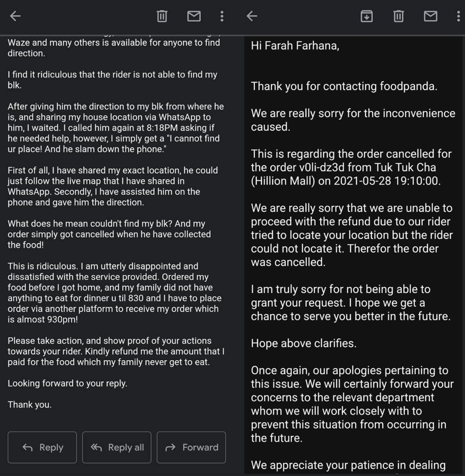Tap the 'Looking forward to your reply' line

67,383
